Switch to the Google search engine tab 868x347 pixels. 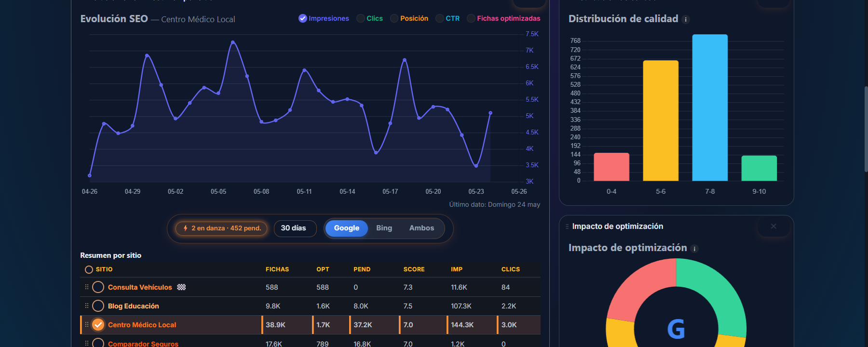coord(347,228)
